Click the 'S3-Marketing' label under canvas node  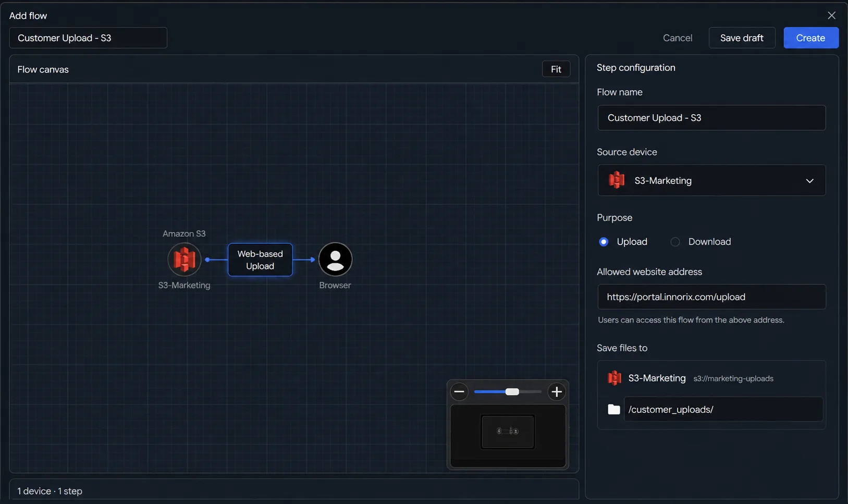pos(185,285)
